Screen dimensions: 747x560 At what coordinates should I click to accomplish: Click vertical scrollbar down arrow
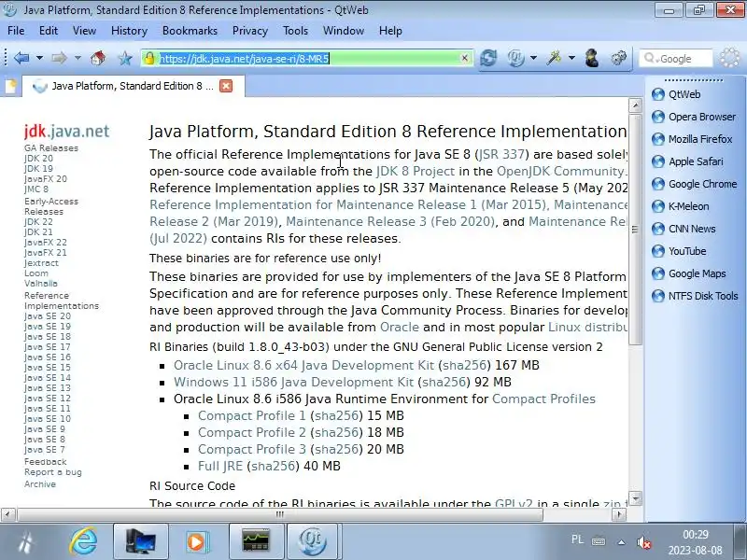[x=635, y=498]
